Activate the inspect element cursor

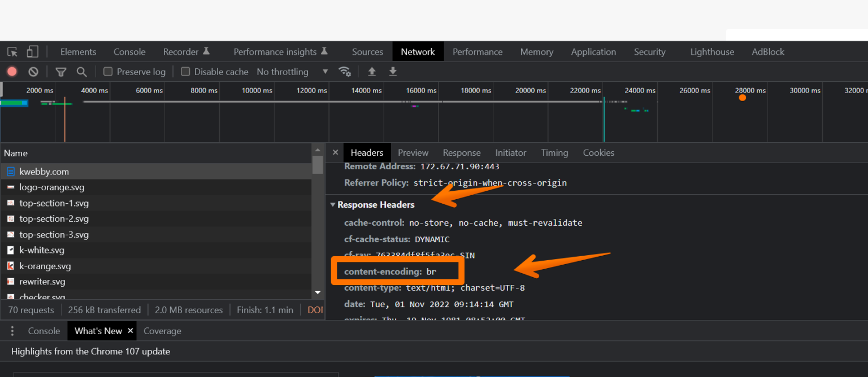point(12,51)
